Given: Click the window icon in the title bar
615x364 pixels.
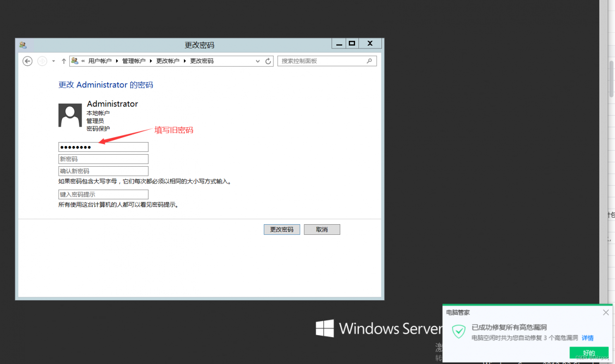Looking at the screenshot, I should 23,45.
